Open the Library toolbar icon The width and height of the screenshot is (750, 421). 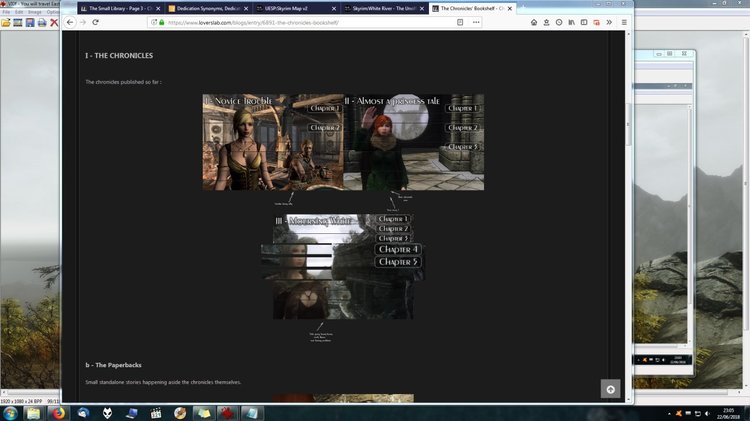pyautogui.click(x=572, y=22)
